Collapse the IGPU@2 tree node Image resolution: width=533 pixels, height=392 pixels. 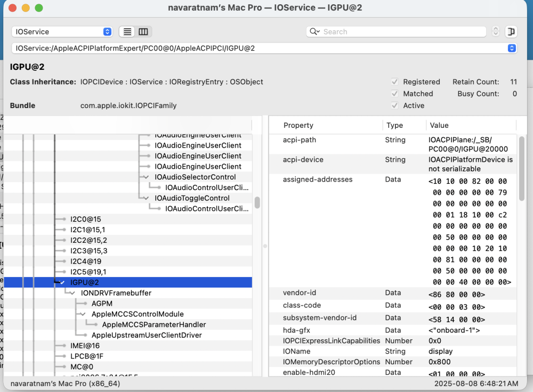[62, 282]
